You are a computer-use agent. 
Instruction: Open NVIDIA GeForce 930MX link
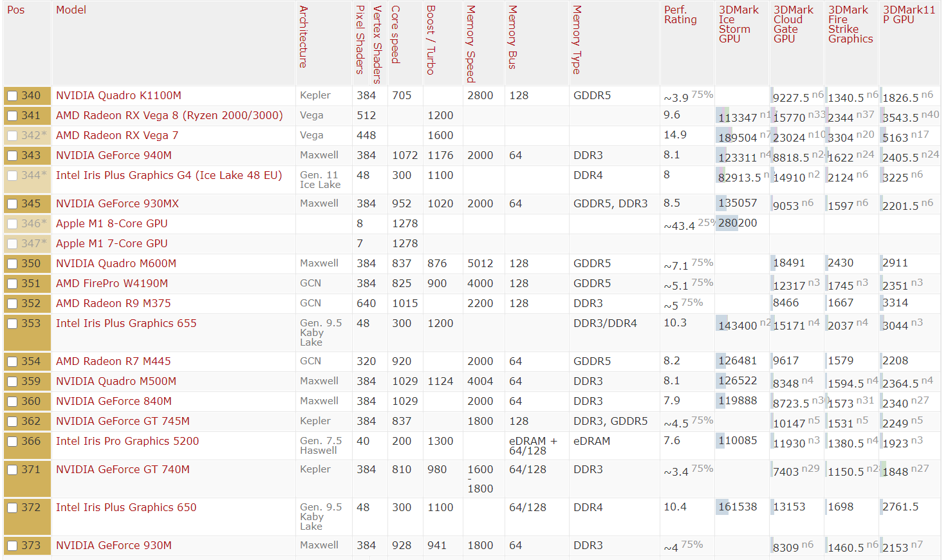[x=117, y=203]
